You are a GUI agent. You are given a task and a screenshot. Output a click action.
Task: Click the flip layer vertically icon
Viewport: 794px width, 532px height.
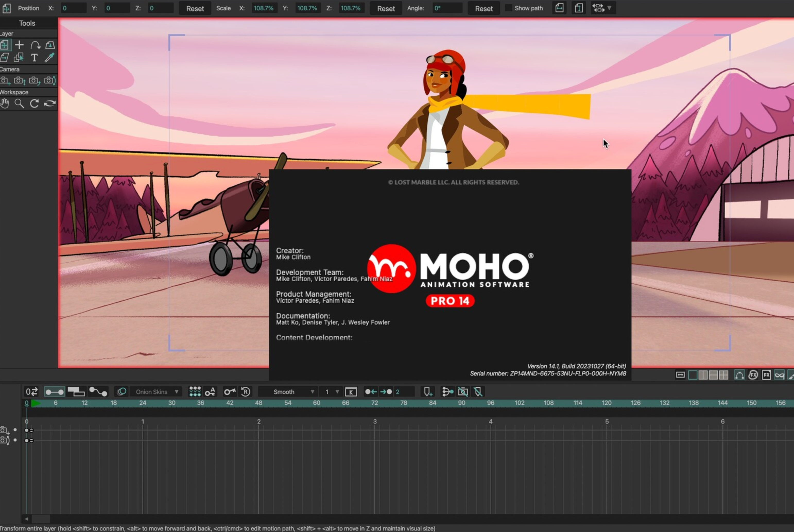click(x=579, y=8)
